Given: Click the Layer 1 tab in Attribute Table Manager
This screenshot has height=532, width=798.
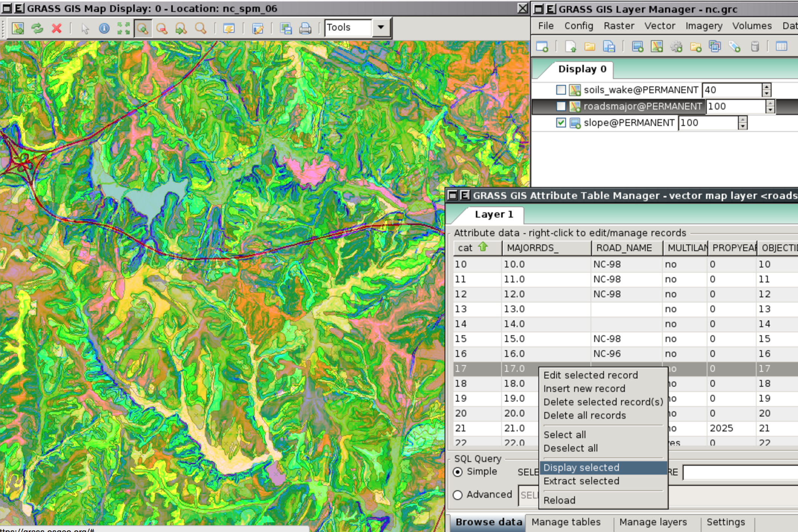Looking at the screenshot, I should (x=494, y=214).
